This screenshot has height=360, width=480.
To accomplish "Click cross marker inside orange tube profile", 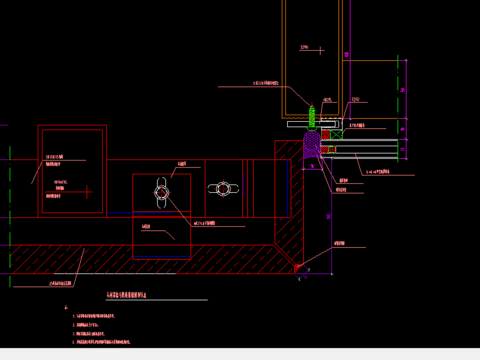I will (x=320, y=51).
